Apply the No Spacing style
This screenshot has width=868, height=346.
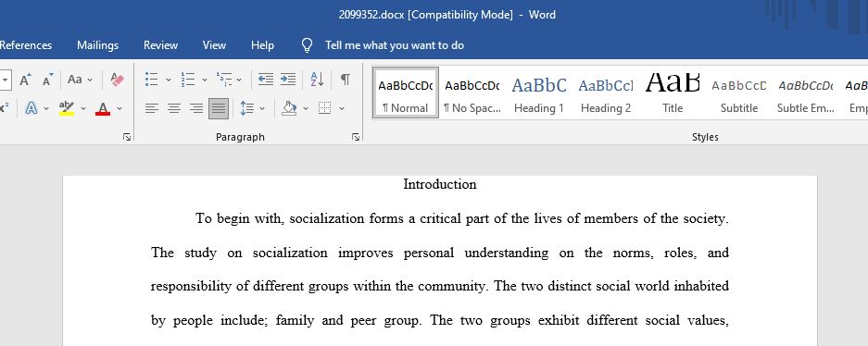click(x=472, y=93)
